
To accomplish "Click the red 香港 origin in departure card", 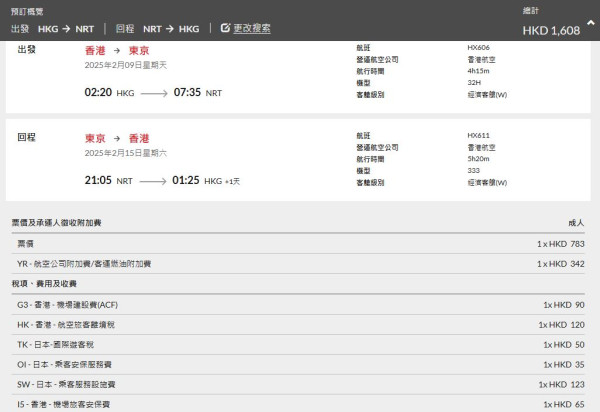I will [x=95, y=50].
